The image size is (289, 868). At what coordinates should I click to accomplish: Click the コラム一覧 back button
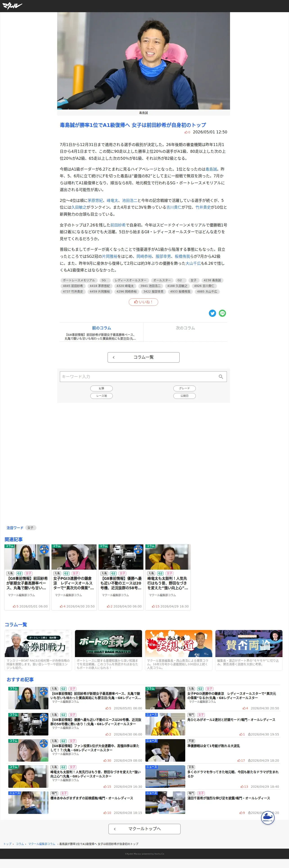coord(143,357)
